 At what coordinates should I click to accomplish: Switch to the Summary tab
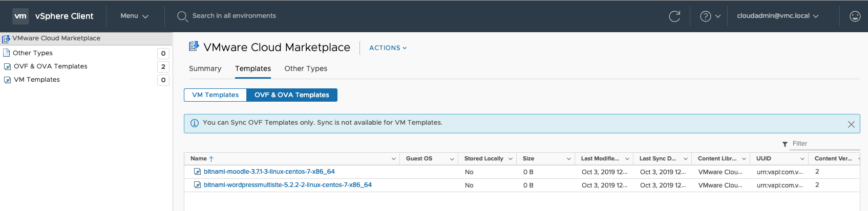[x=205, y=68]
